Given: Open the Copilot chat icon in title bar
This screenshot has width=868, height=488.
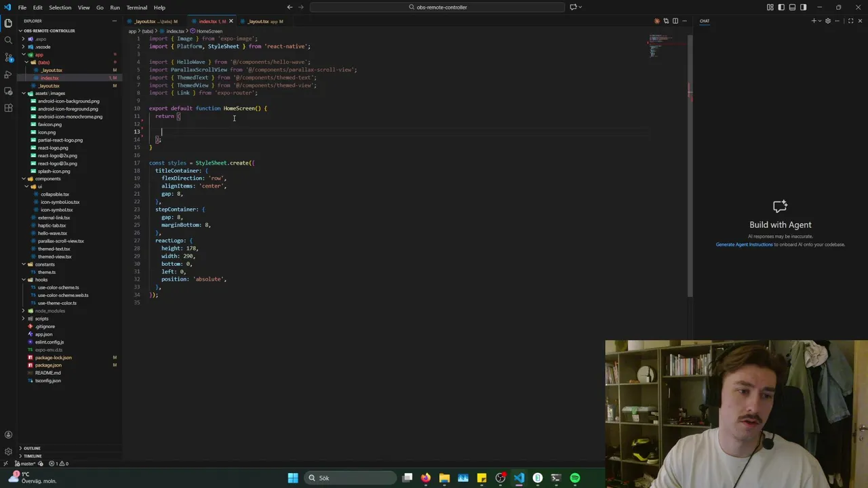Looking at the screenshot, I should tap(573, 7).
